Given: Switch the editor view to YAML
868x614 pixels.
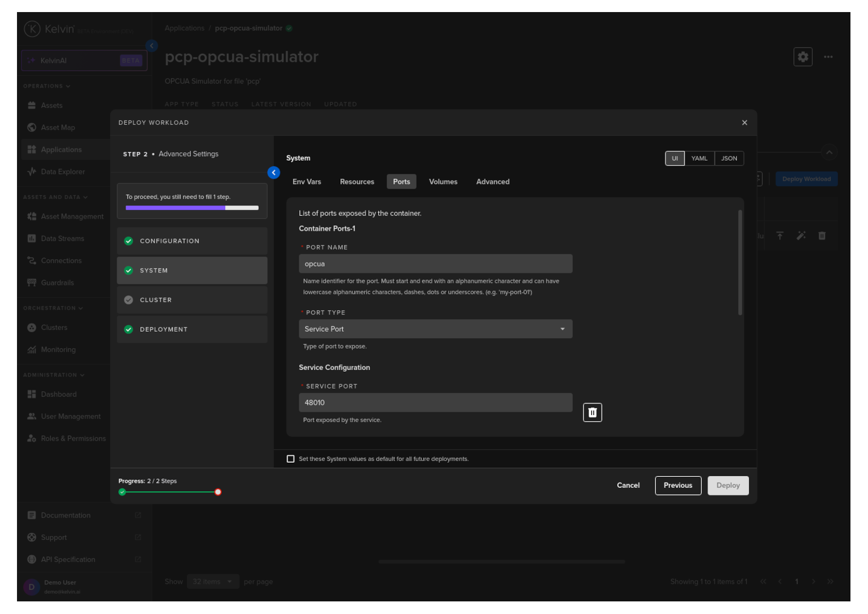Looking at the screenshot, I should (x=699, y=158).
